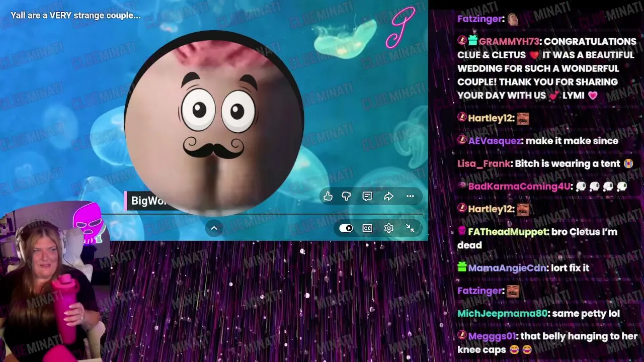Click the green gift badge beside MamaAngieCdn

(x=462, y=267)
